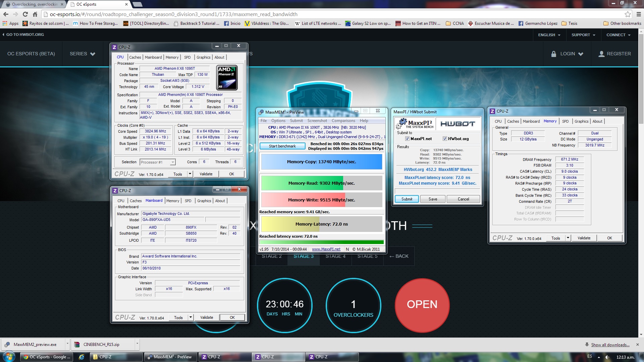Switch to Caches tab in top CPU-Z
The height and width of the screenshot is (362, 644).
pyautogui.click(x=135, y=57)
